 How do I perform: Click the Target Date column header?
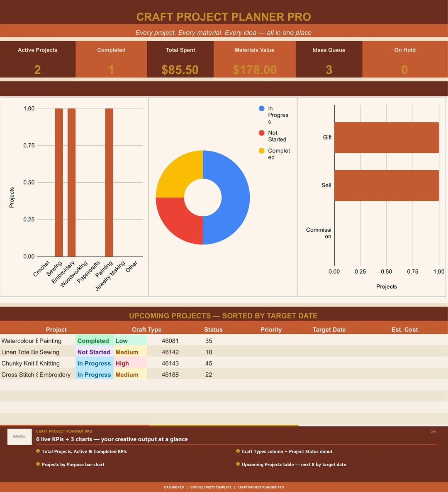pyautogui.click(x=329, y=330)
